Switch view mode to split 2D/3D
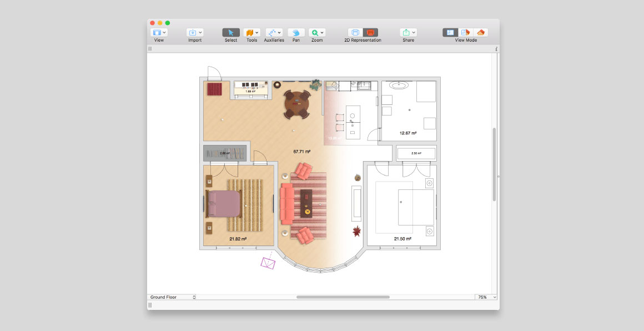Viewport: 644px width, 331px height. point(465,32)
